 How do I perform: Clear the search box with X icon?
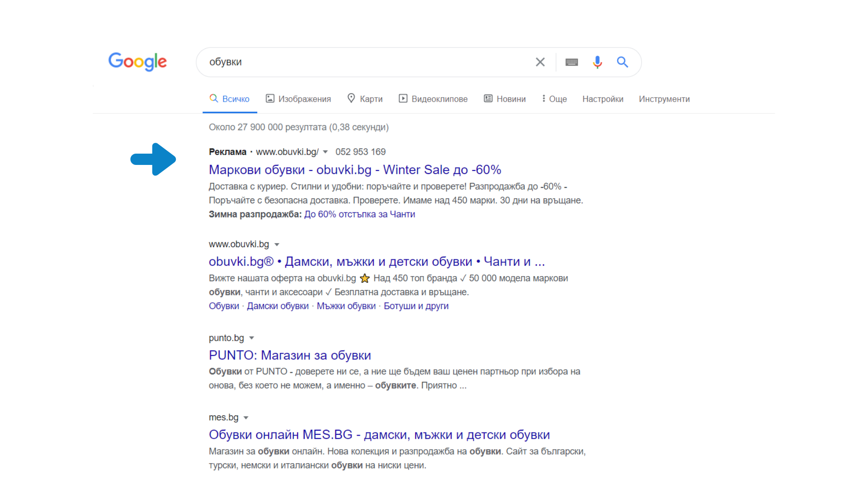[x=540, y=62]
